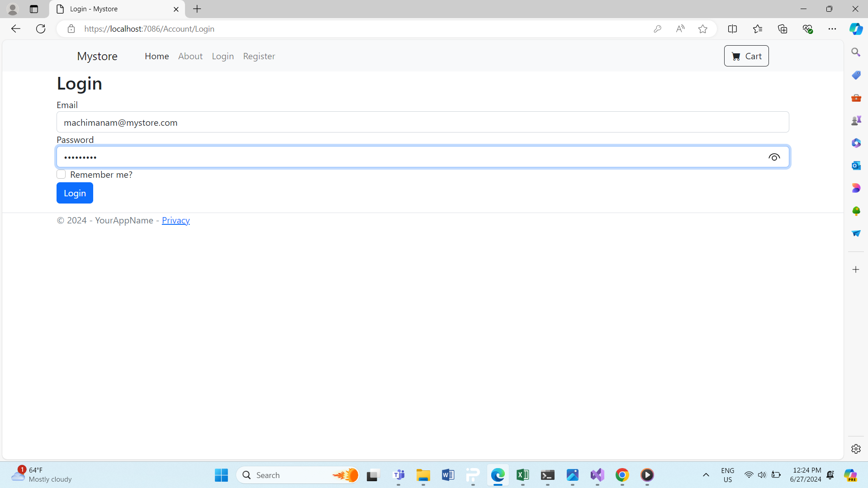Focus the Email input field
Screen dimensions: 868x488
[x=423, y=122]
